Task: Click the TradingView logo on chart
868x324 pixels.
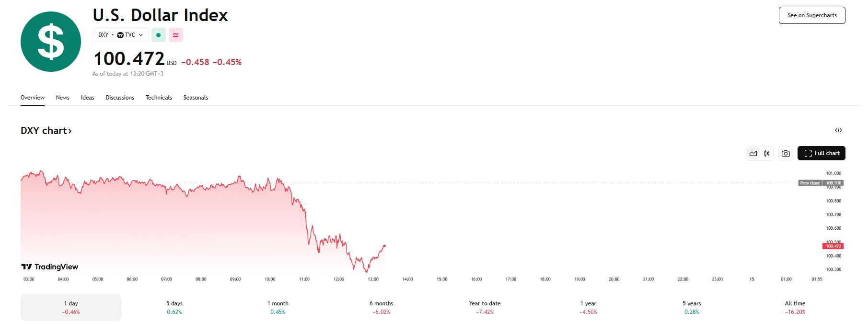Action: click(49, 267)
